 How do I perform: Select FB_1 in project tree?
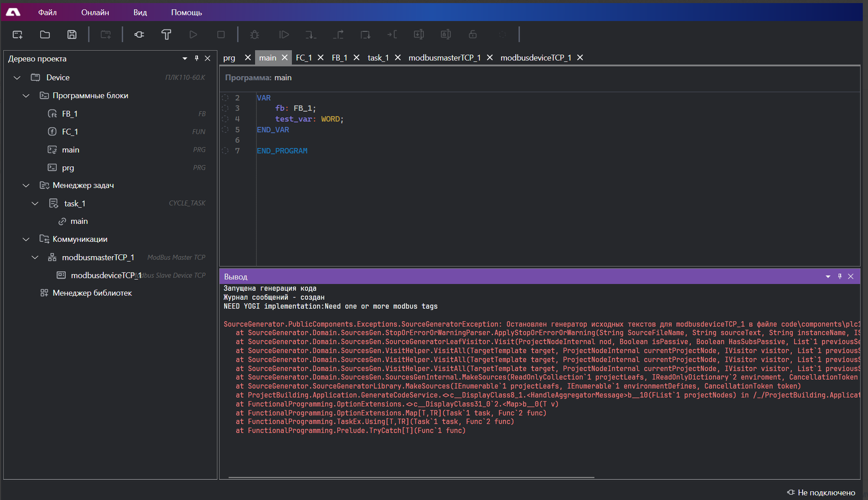click(x=70, y=114)
